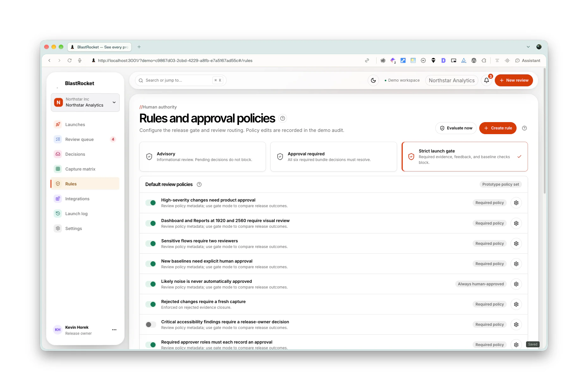Copy page link icon in address bar
The image size is (588, 391).
click(367, 60)
